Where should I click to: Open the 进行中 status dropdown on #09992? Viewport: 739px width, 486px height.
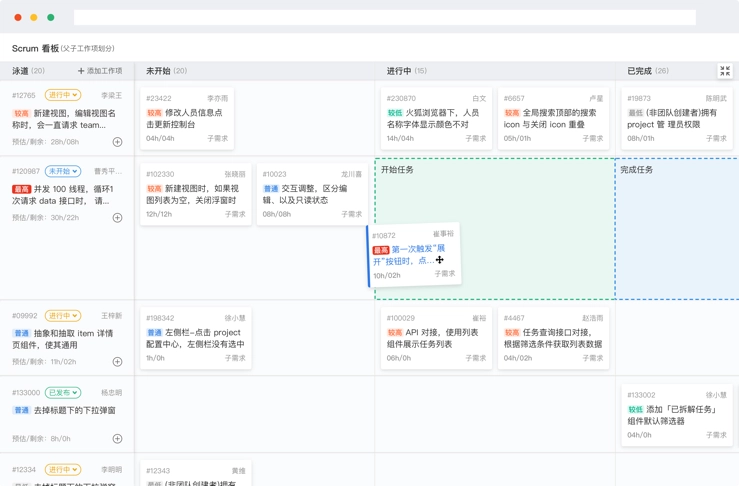point(63,315)
